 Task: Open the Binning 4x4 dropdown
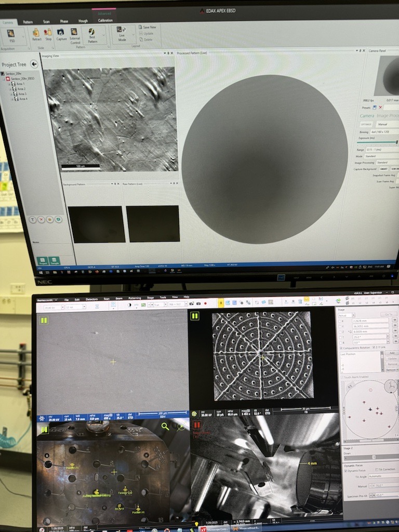384,132
